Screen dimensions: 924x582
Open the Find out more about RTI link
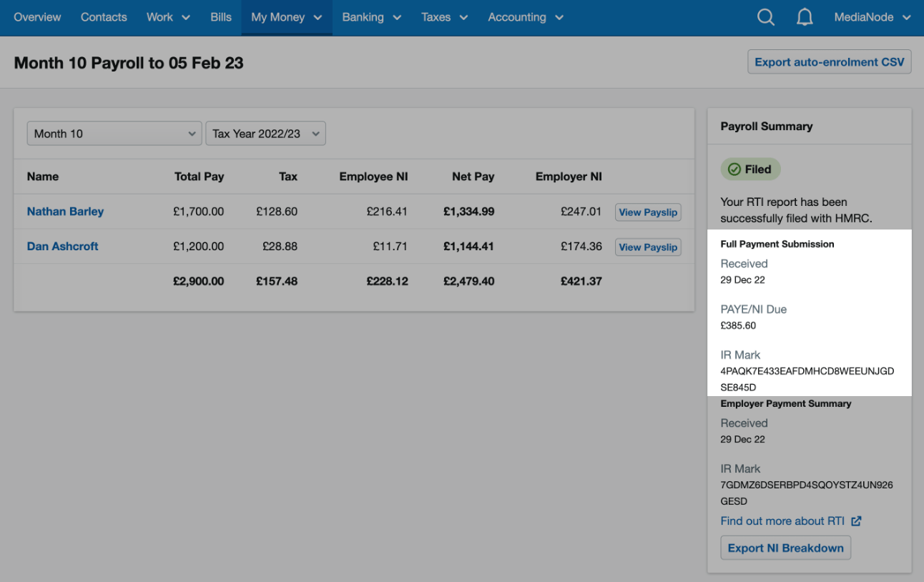click(782, 521)
